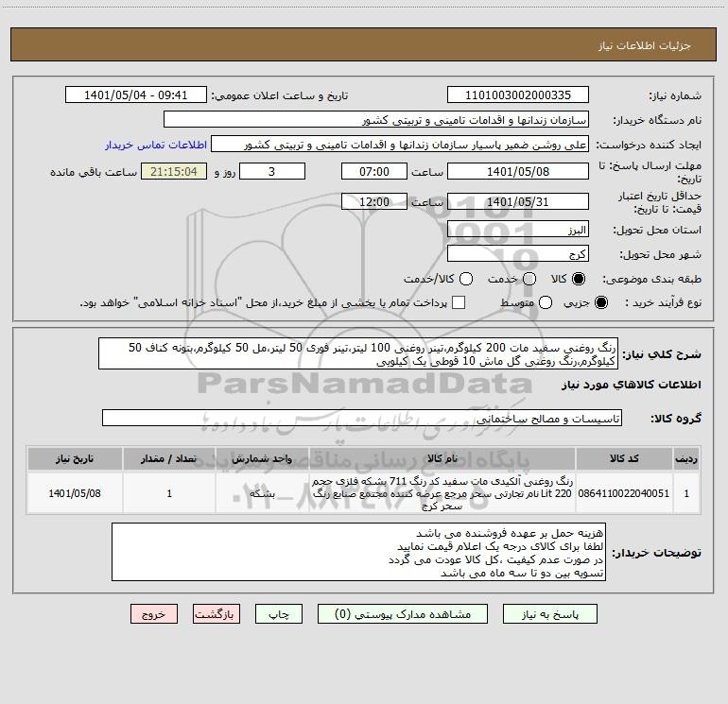Click the پاسخ به نیاز button

(549, 614)
